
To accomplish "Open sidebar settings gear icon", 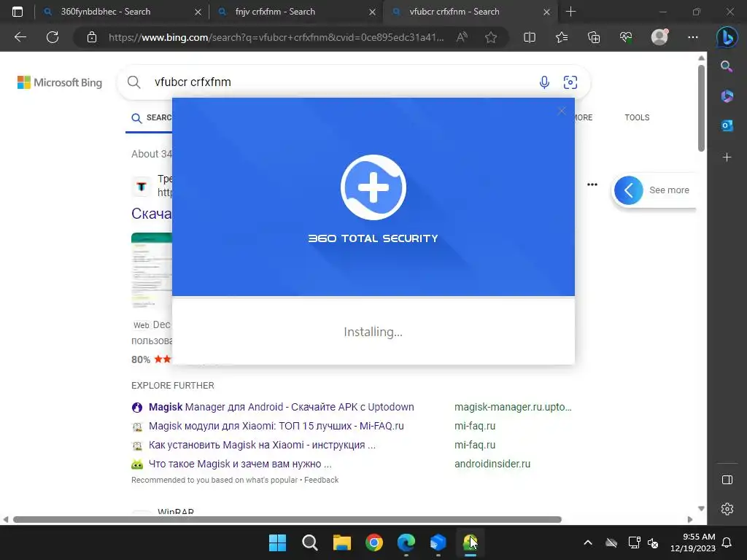I will pos(727,509).
